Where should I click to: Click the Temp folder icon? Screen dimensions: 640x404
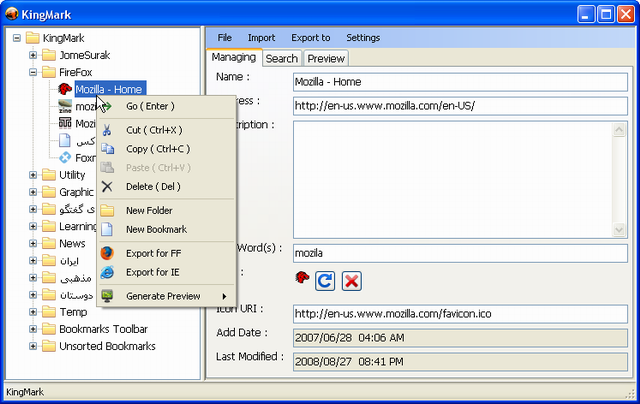point(49,312)
